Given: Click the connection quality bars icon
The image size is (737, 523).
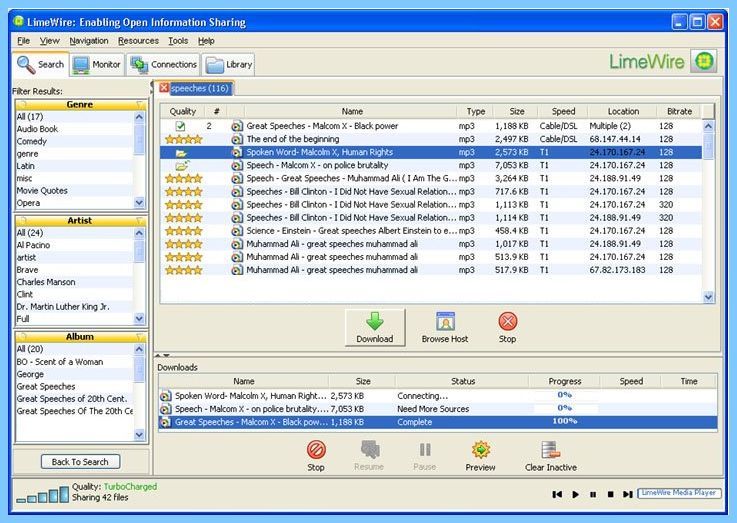Looking at the screenshot, I should (x=42, y=495).
